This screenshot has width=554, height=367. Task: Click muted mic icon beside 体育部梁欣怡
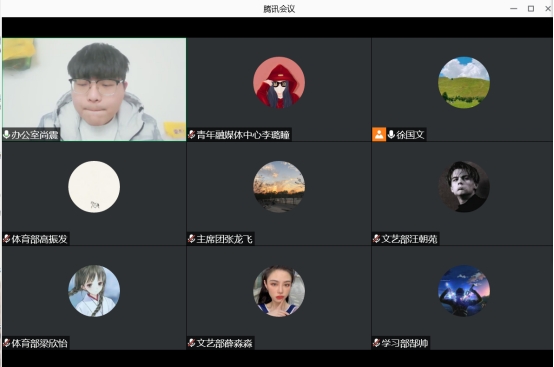click(7, 343)
